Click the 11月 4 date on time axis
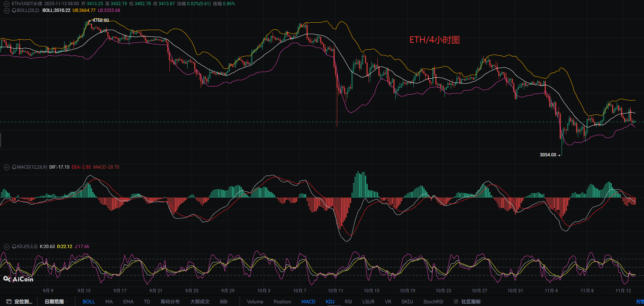 click(551, 291)
